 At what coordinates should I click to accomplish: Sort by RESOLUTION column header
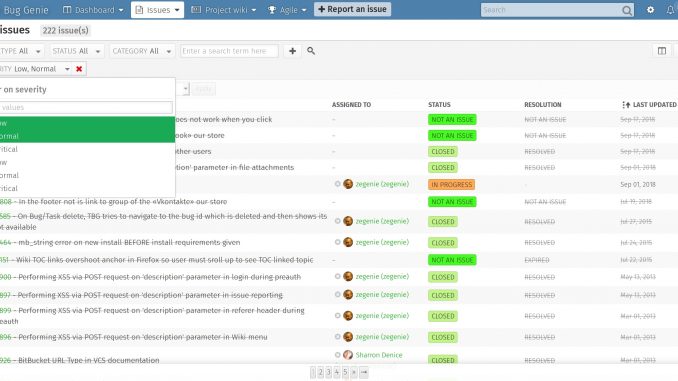click(543, 105)
